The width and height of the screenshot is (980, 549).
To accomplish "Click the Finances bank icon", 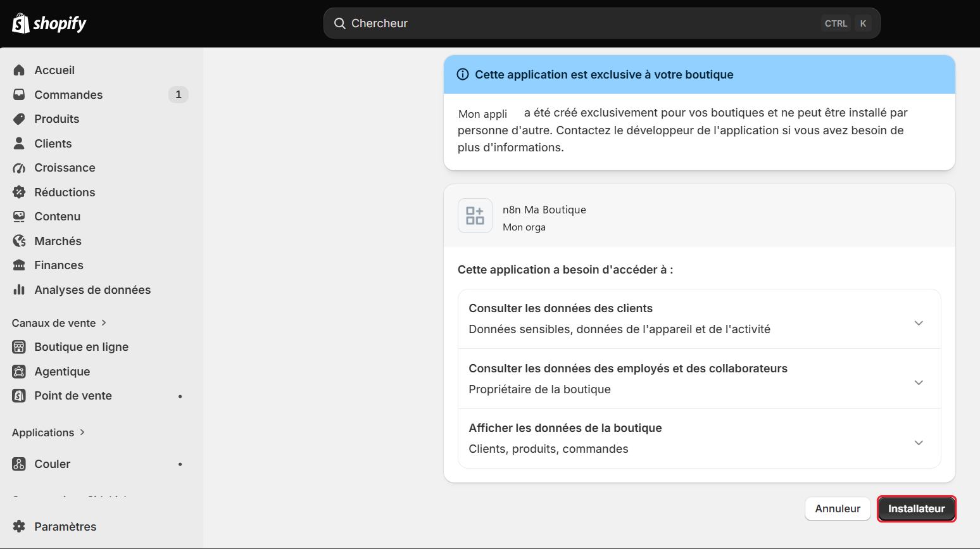I will coord(19,265).
